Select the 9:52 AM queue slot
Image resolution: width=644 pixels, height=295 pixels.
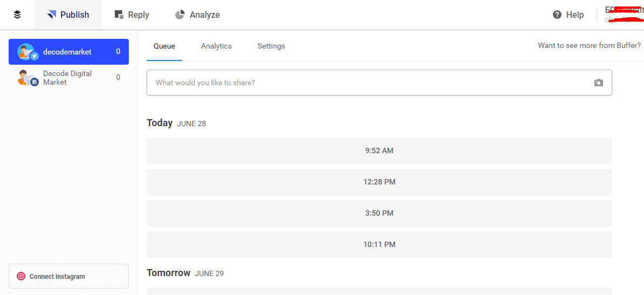379,151
